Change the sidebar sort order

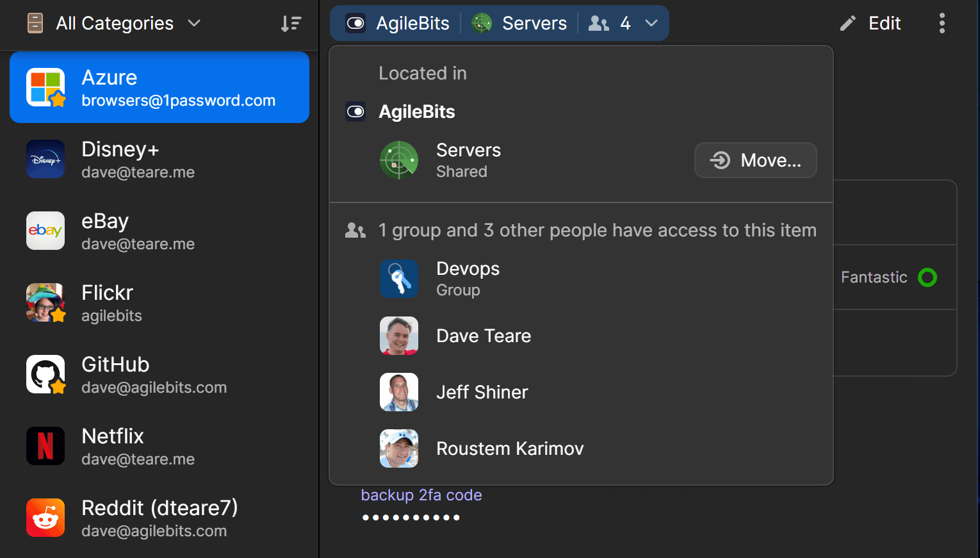pyautogui.click(x=291, y=22)
